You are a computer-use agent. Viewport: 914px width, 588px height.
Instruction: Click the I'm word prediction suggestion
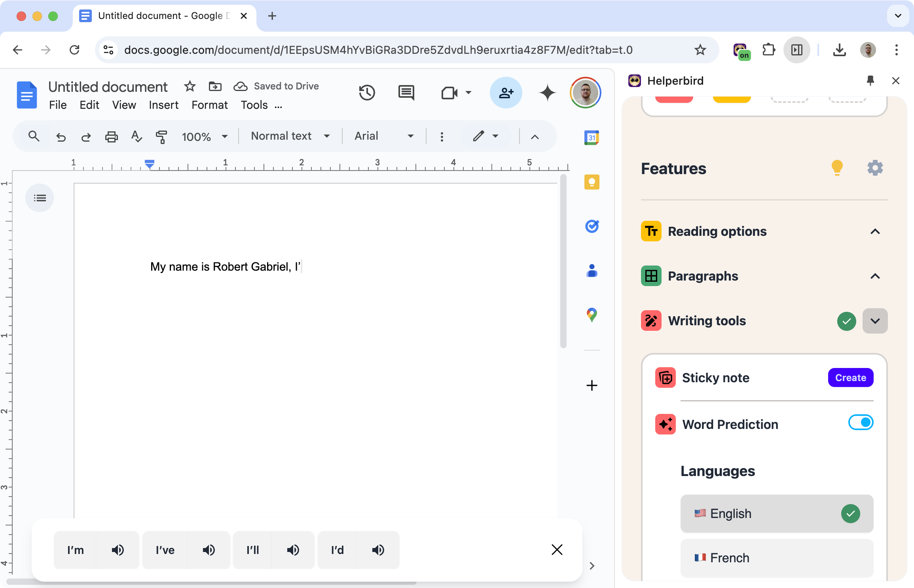75,549
